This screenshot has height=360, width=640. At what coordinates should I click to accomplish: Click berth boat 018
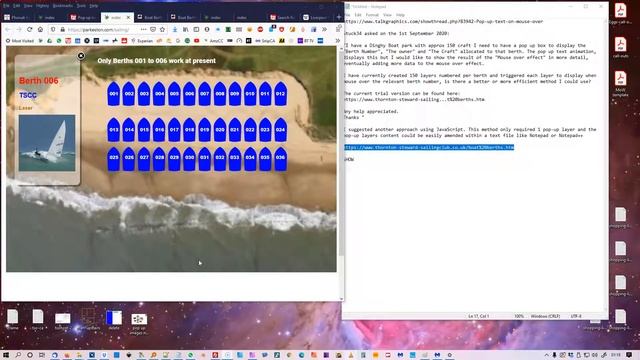[189, 129]
